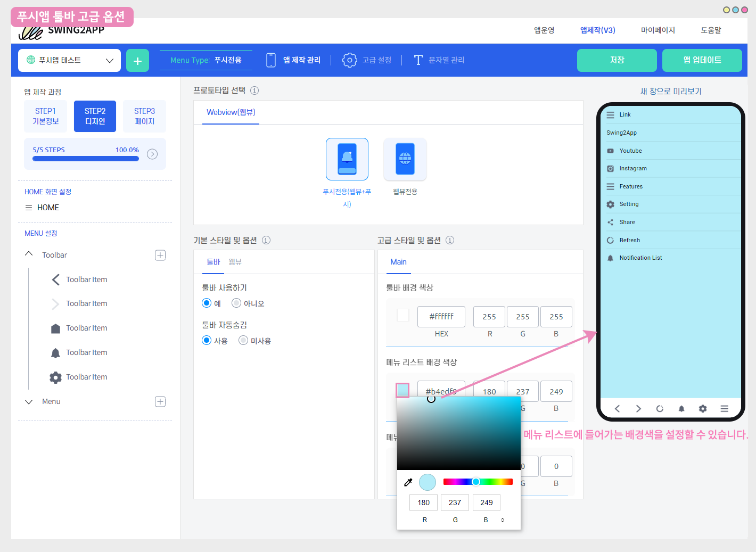Open 새 창으로 미리보기 link
This screenshot has width=756, height=552.
click(x=670, y=92)
